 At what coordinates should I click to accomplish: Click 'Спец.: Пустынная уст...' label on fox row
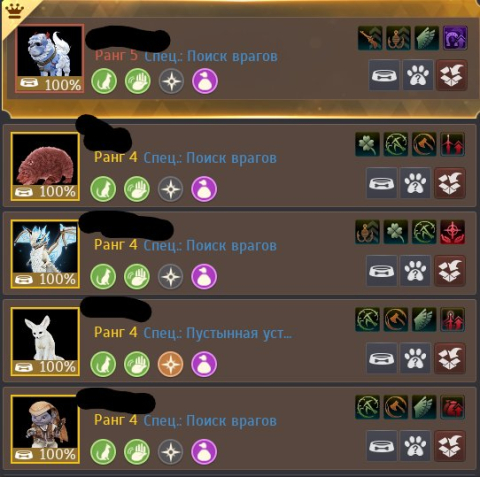(217, 333)
